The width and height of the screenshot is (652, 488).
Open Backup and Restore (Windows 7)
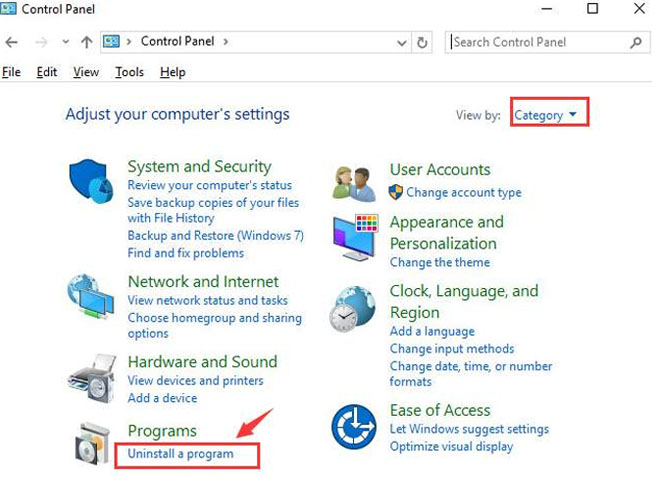215,235
